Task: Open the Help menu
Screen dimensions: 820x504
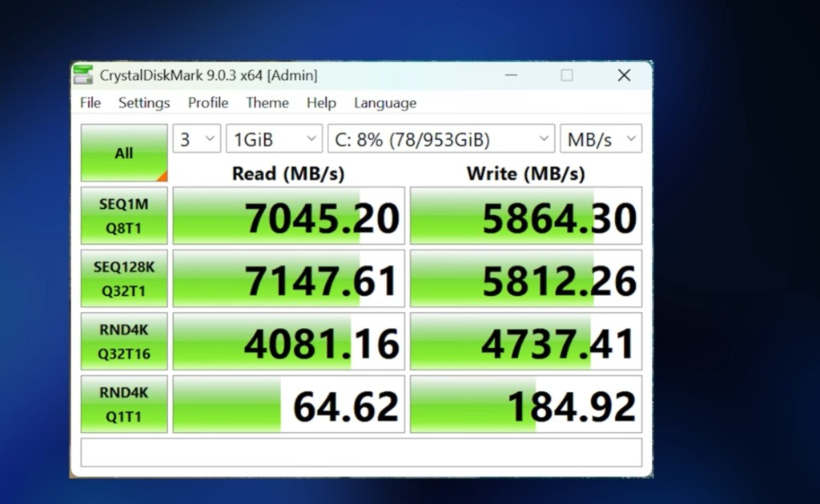Action: (321, 103)
